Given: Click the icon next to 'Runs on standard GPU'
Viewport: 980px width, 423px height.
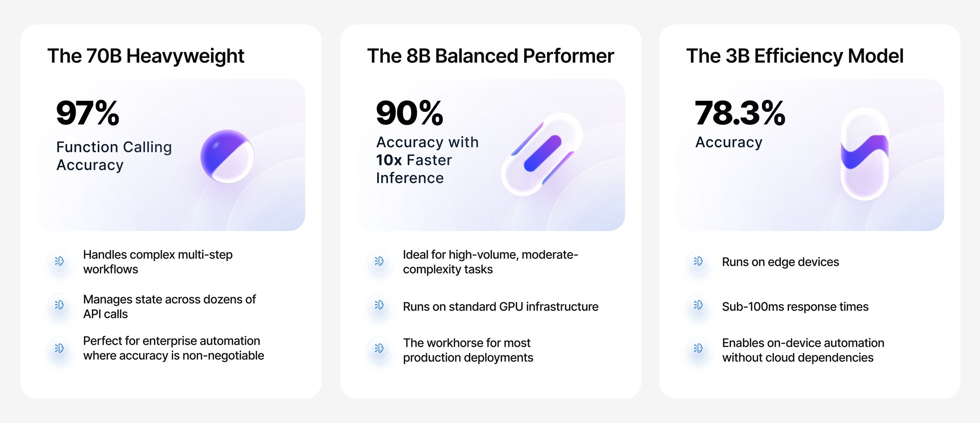Looking at the screenshot, I should pyautogui.click(x=379, y=305).
